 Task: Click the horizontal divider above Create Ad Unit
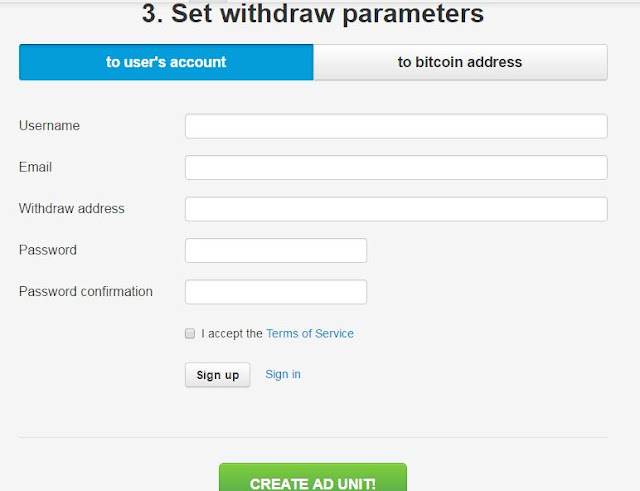(313, 438)
